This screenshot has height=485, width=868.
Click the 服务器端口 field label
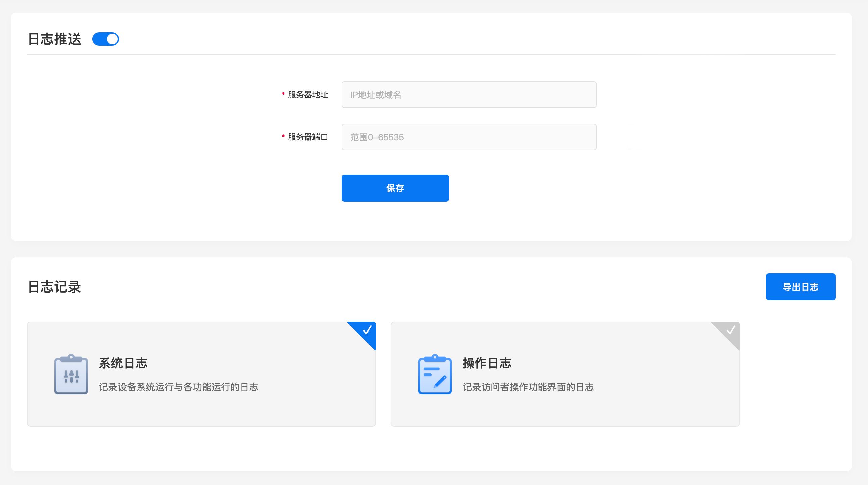tap(308, 137)
